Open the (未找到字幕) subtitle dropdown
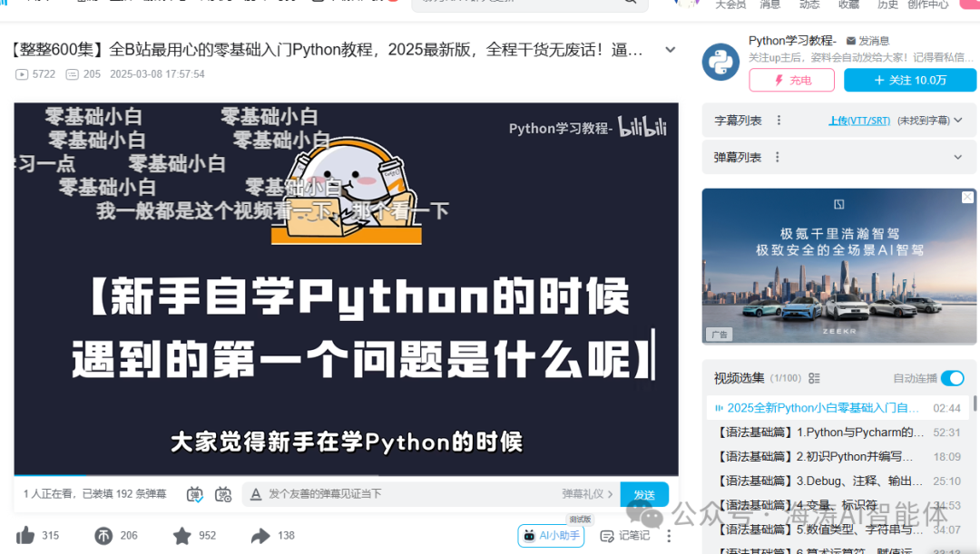980x554 pixels. point(929,120)
